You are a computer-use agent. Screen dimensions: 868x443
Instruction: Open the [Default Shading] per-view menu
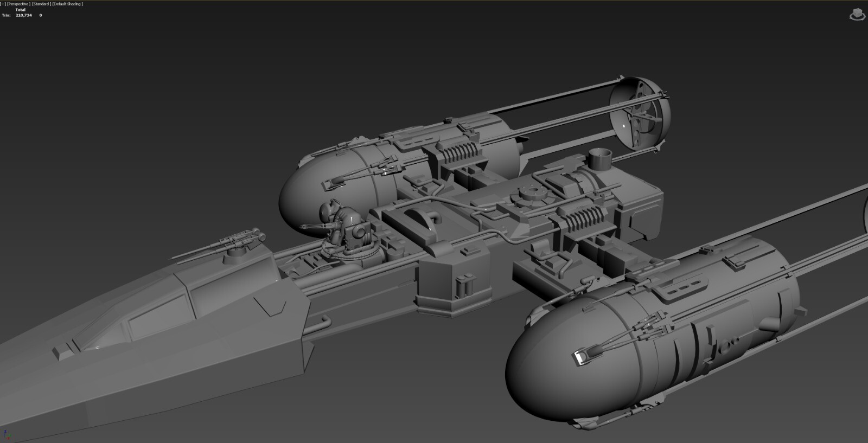(x=68, y=4)
